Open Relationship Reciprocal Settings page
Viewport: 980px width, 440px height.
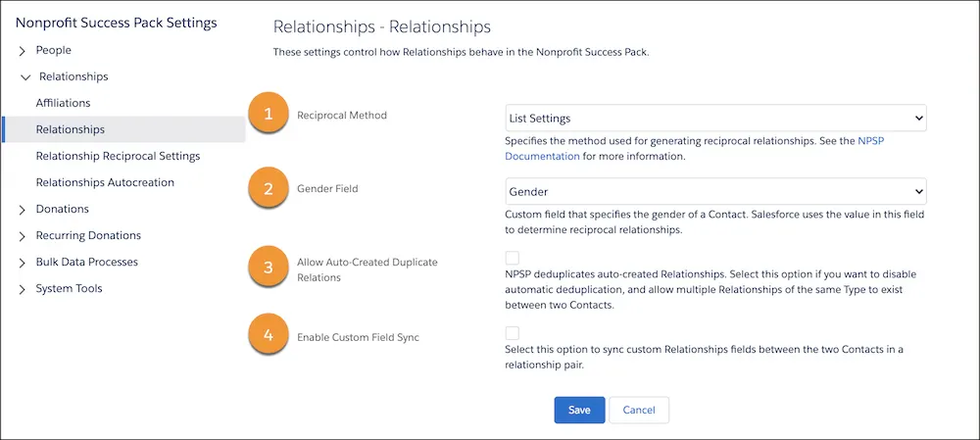coord(119,156)
